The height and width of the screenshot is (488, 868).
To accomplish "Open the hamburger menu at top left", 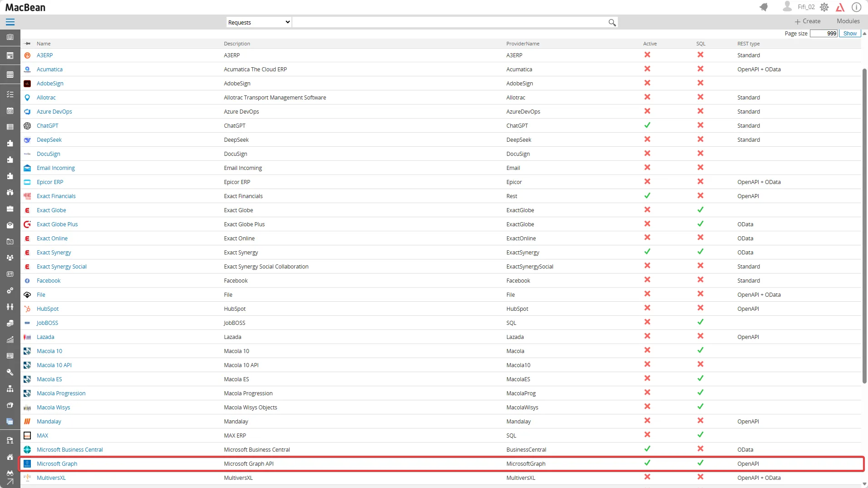I will point(10,22).
